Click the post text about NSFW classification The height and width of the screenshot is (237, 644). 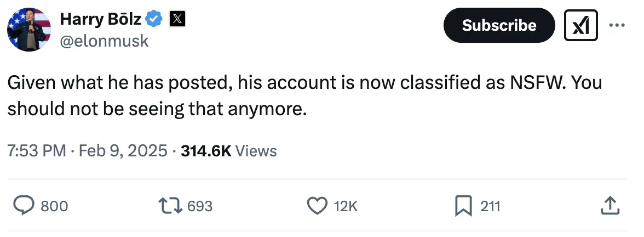[304, 96]
